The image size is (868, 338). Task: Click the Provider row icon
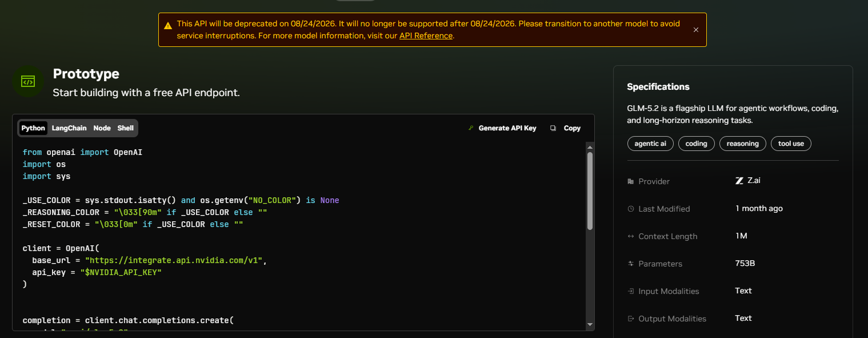click(631, 181)
